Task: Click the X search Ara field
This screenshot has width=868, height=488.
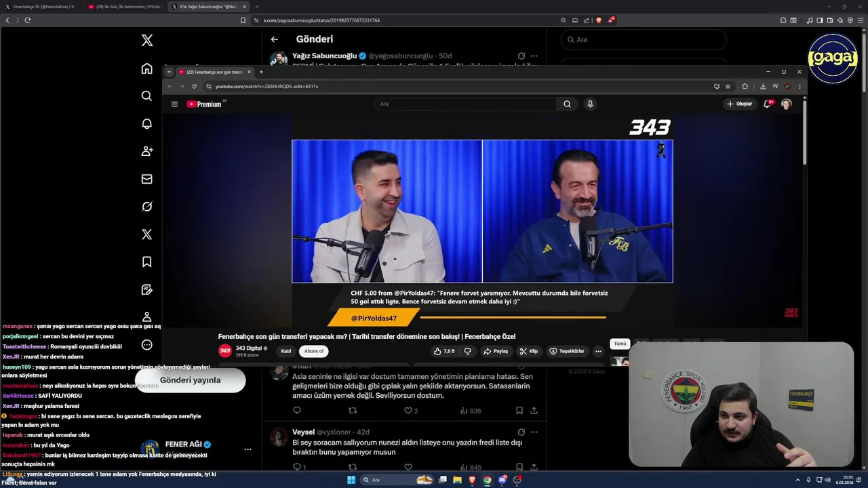Action: click(644, 39)
